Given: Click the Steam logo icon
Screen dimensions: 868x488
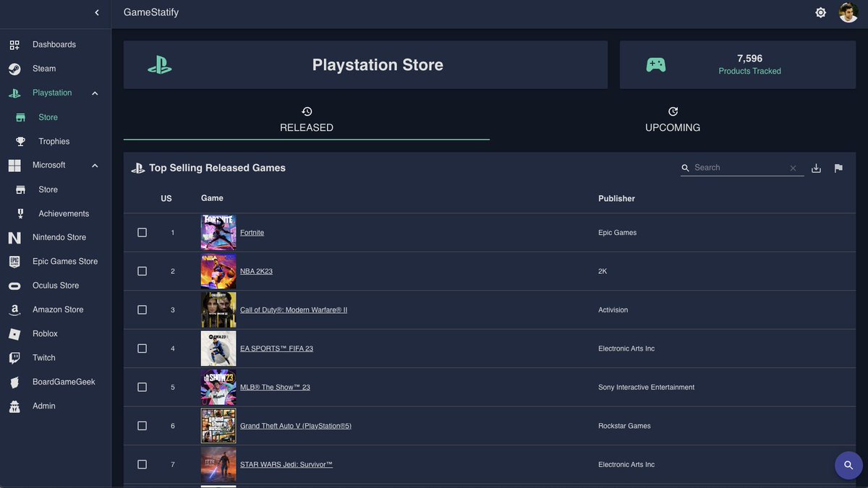Looking at the screenshot, I should tap(14, 69).
